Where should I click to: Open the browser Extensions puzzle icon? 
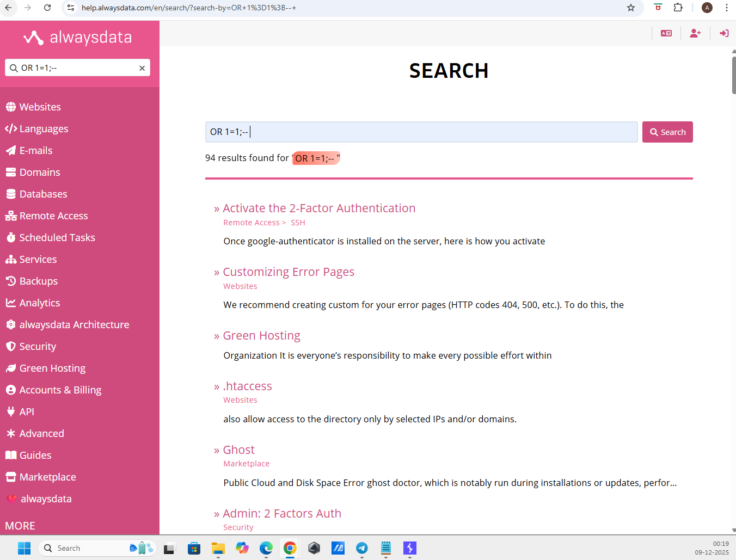678,8
